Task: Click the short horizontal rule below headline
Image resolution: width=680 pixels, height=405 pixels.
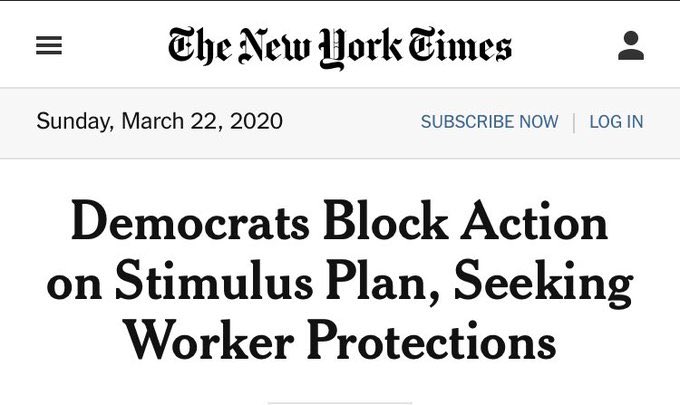Action: 340,403
